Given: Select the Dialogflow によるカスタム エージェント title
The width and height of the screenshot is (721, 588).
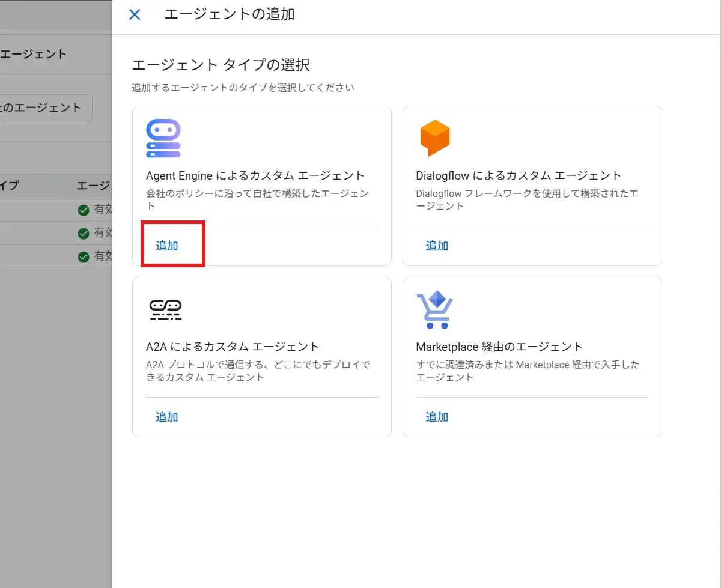Looking at the screenshot, I should 519,175.
